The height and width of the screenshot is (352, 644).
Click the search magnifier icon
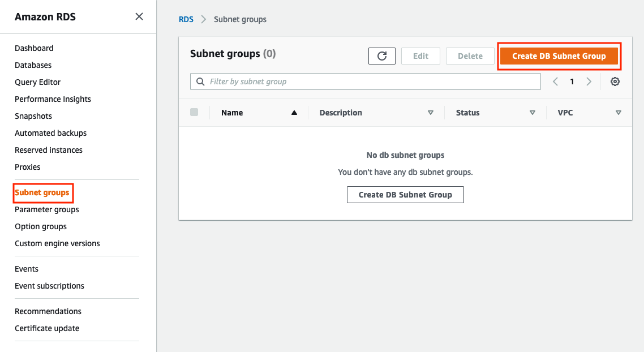200,81
